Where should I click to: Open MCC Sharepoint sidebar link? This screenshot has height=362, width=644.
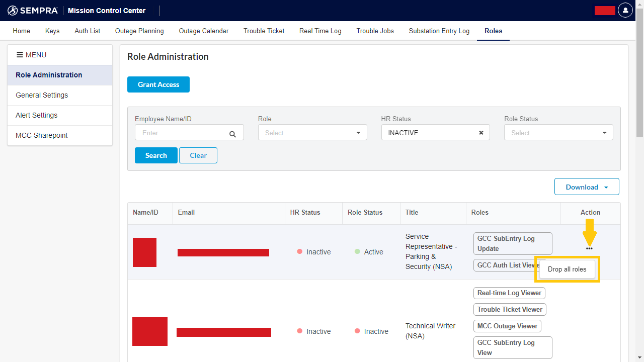point(42,135)
